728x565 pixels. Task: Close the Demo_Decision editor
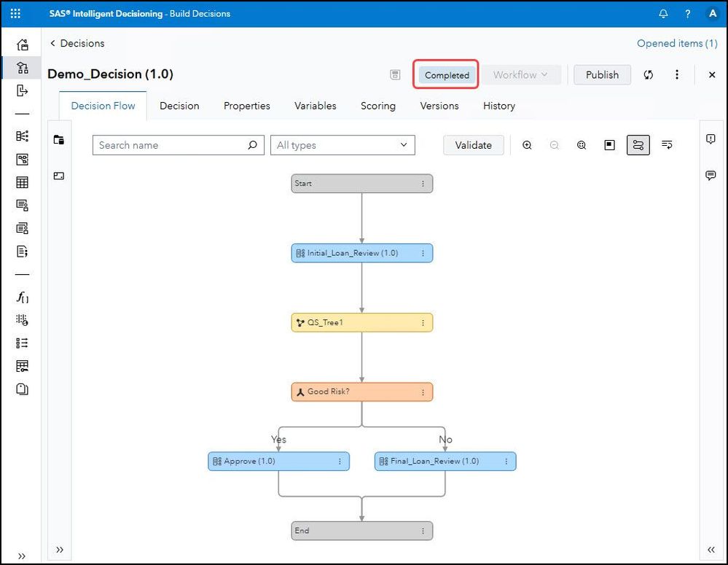(x=712, y=75)
